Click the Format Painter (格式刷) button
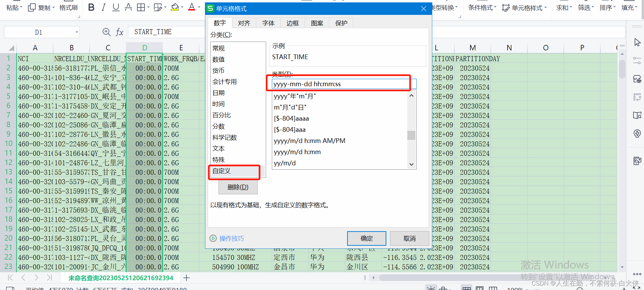This screenshot has width=644, height=290. pyautogui.click(x=69, y=7)
